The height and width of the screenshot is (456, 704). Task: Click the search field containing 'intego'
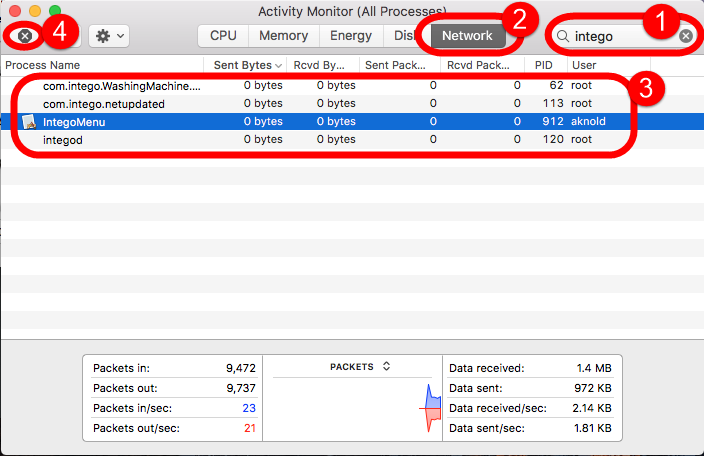(622, 36)
